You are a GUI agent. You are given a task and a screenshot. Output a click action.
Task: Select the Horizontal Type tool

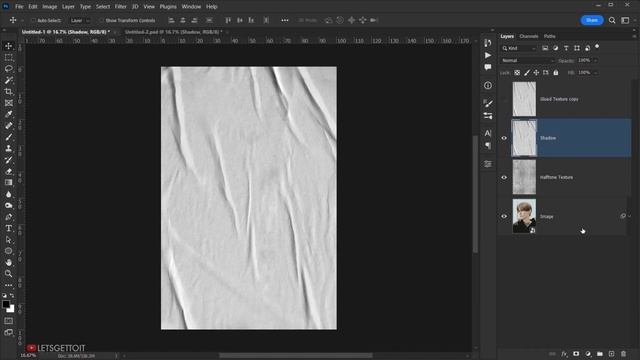pos(9,228)
